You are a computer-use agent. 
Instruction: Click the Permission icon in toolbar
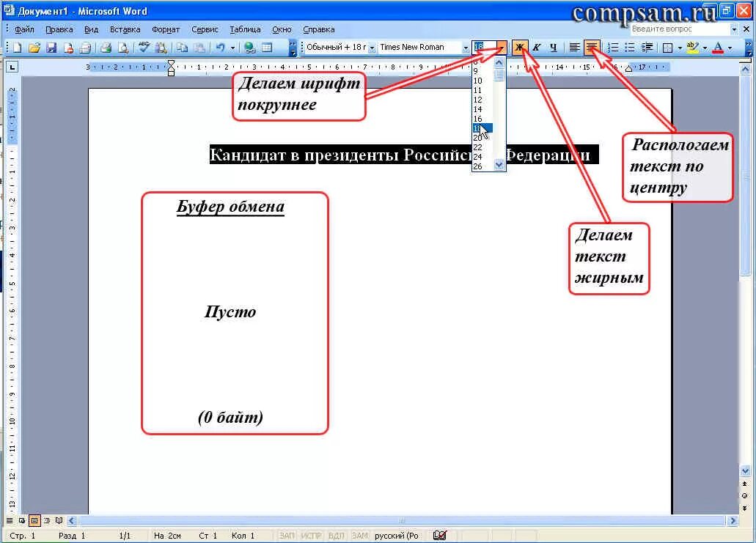pos(68,47)
